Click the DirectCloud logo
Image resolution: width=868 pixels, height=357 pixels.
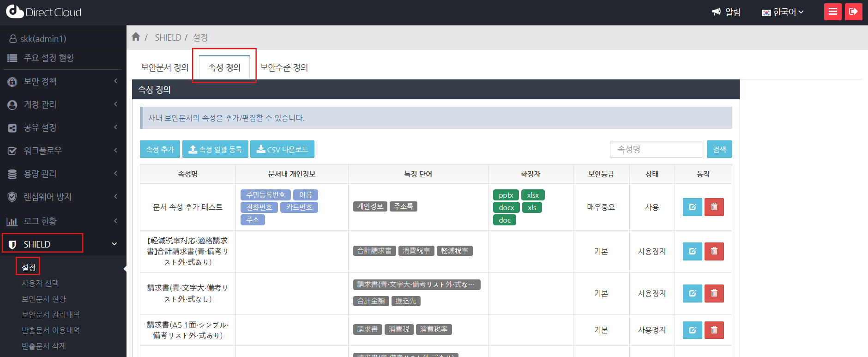43,12
